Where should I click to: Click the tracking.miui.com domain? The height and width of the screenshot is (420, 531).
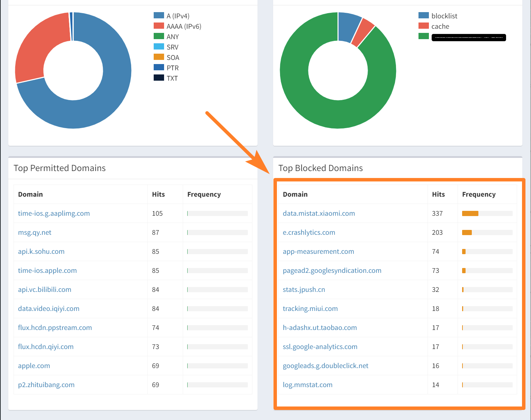[x=310, y=309]
